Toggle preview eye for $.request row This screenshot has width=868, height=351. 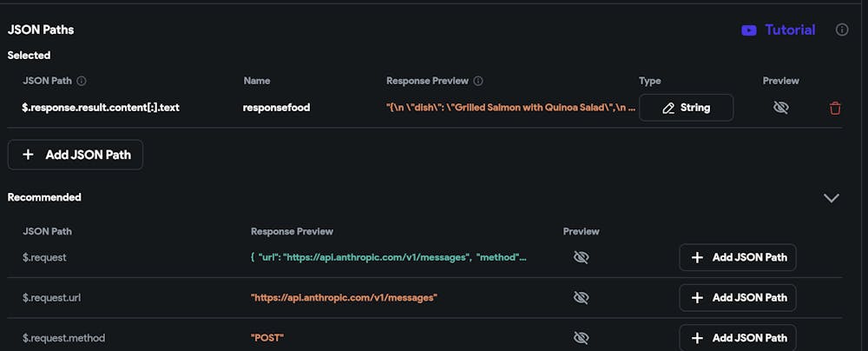pyautogui.click(x=582, y=257)
